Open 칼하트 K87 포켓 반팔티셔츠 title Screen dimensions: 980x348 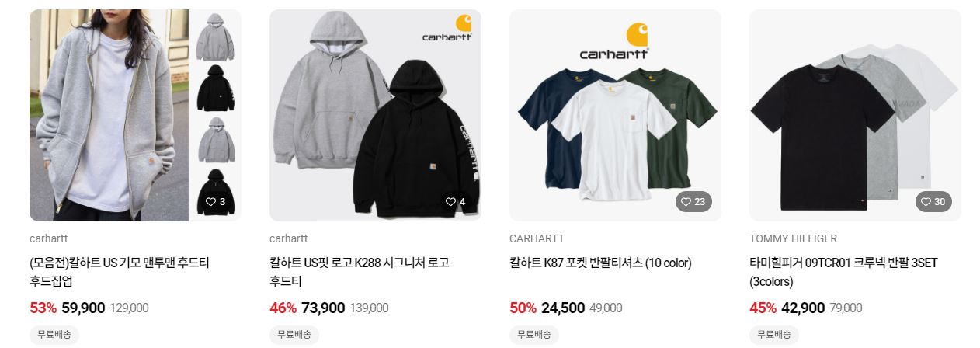(600, 263)
